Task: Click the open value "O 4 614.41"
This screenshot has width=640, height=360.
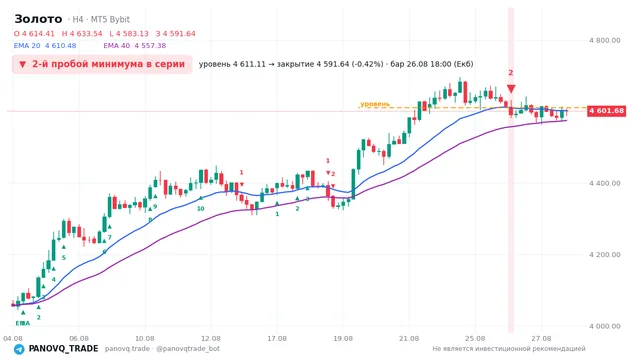Action: coord(34,34)
